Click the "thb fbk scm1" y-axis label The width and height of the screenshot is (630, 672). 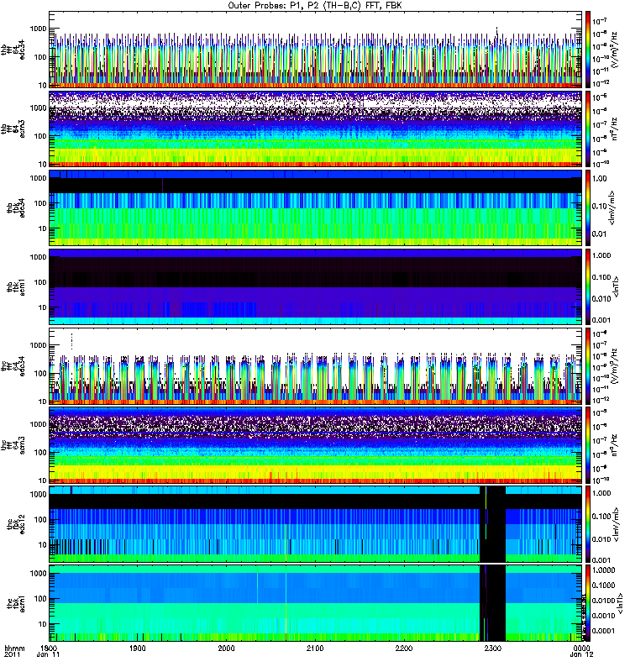click(x=16, y=286)
